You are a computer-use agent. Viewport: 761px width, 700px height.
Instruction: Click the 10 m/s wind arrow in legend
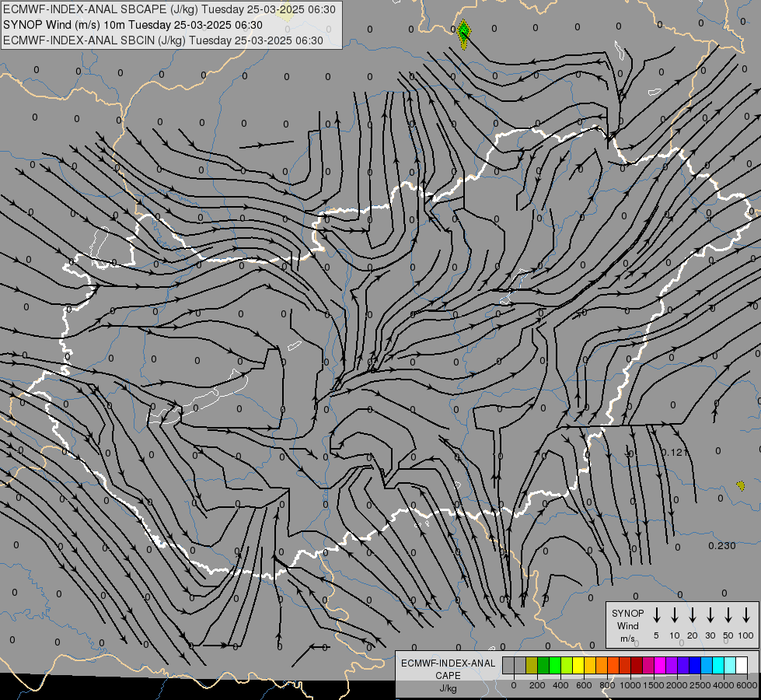pyautogui.click(x=674, y=615)
